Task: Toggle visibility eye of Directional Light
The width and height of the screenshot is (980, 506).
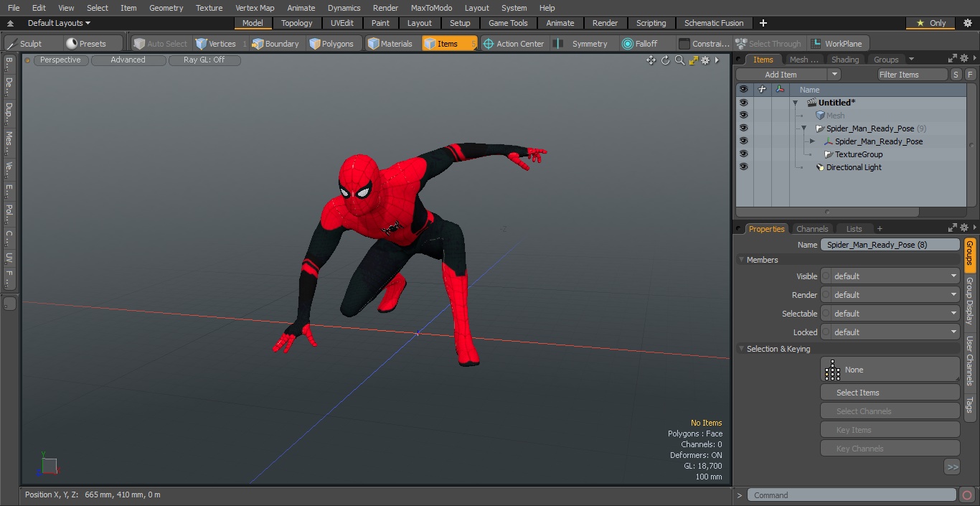Action: pos(743,167)
